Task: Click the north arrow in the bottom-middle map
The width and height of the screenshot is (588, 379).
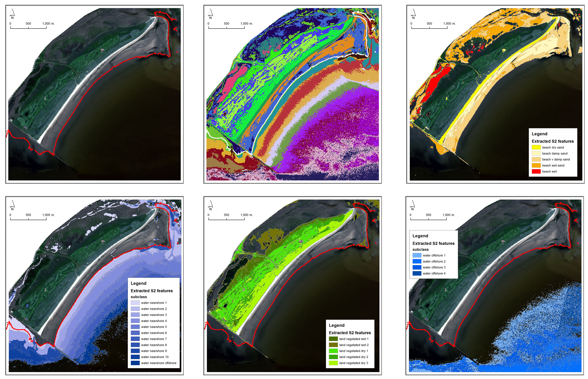Action: coord(210,205)
